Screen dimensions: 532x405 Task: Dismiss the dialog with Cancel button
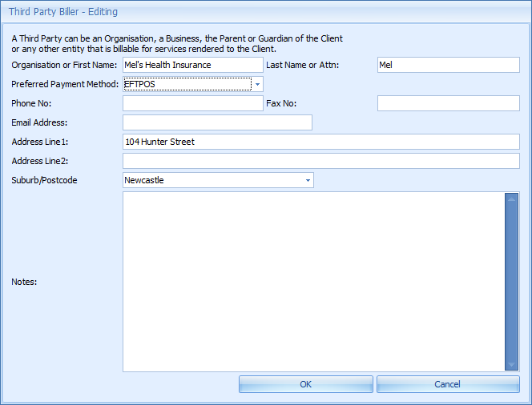click(448, 384)
